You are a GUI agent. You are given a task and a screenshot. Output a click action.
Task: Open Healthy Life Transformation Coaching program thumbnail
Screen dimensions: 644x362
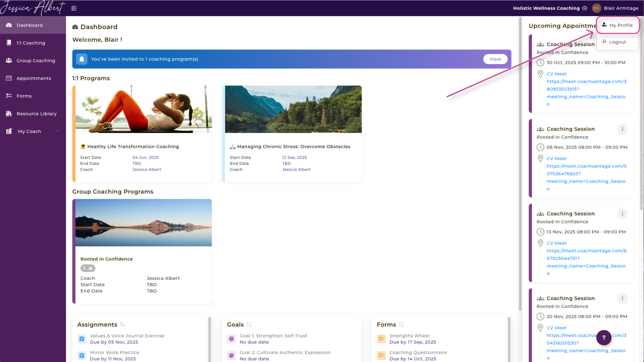click(143, 109)
